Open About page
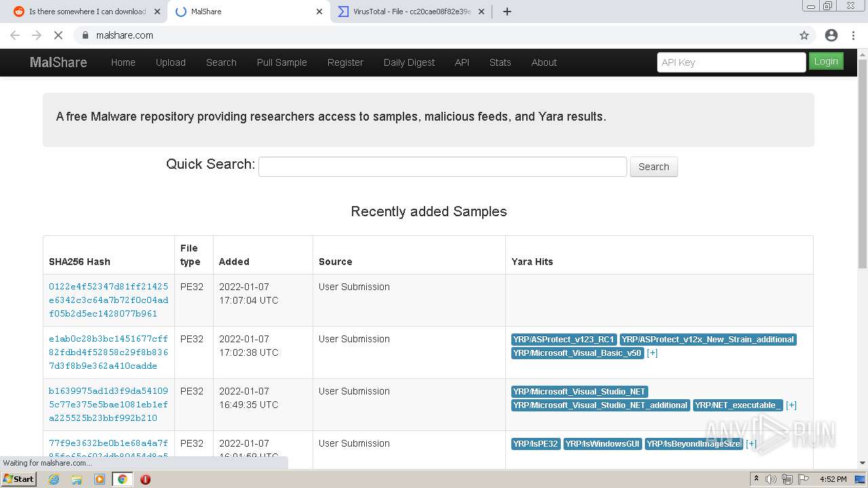868x488 pixels. (x=544, y=62)
